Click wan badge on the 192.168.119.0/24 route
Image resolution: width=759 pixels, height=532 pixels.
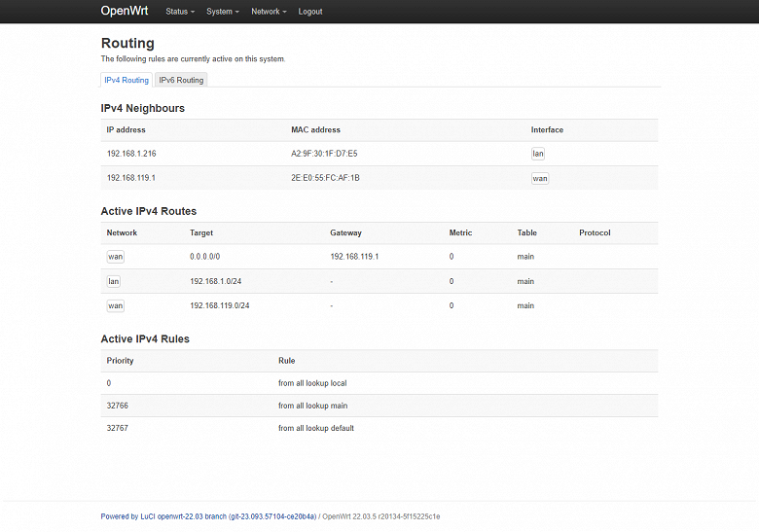(115, 305)
